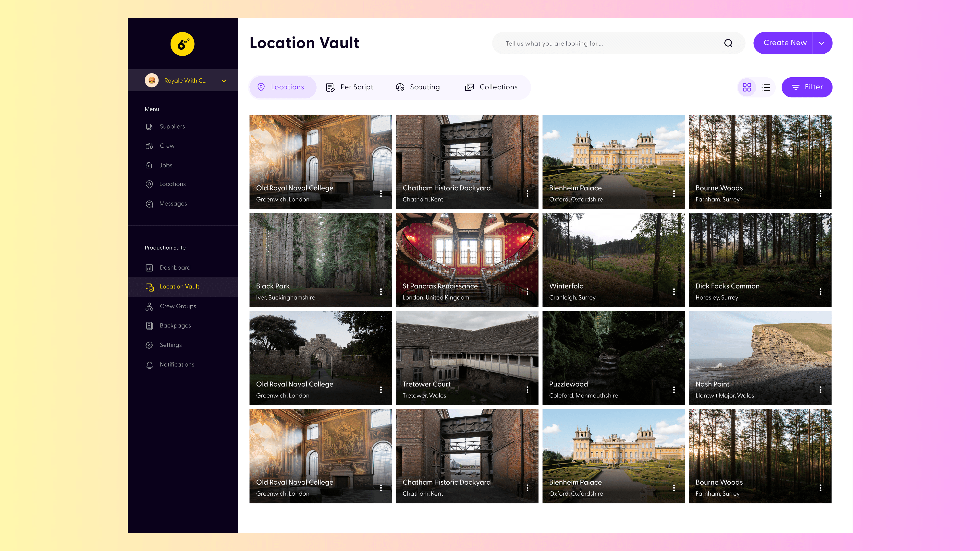Switch to grid view

point(747,87)
